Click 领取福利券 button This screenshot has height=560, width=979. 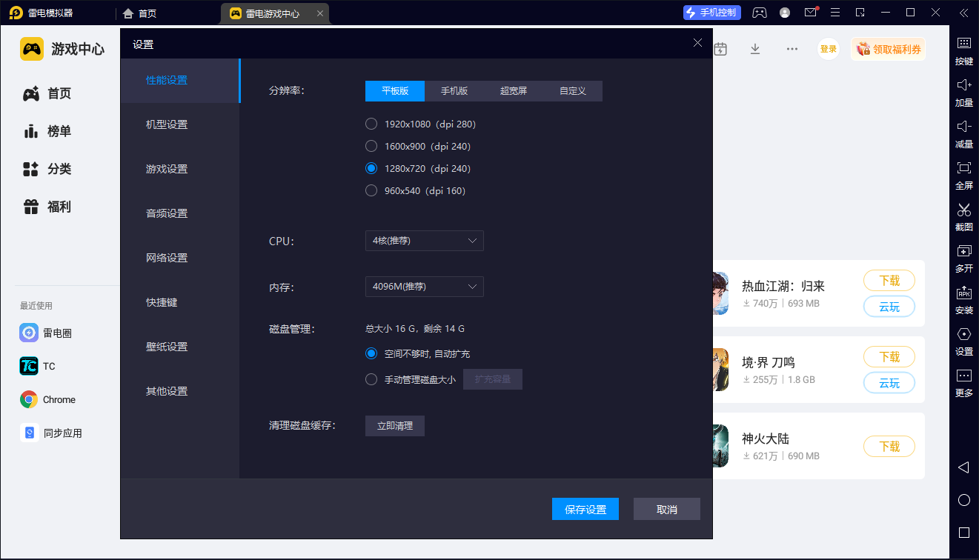889,49
